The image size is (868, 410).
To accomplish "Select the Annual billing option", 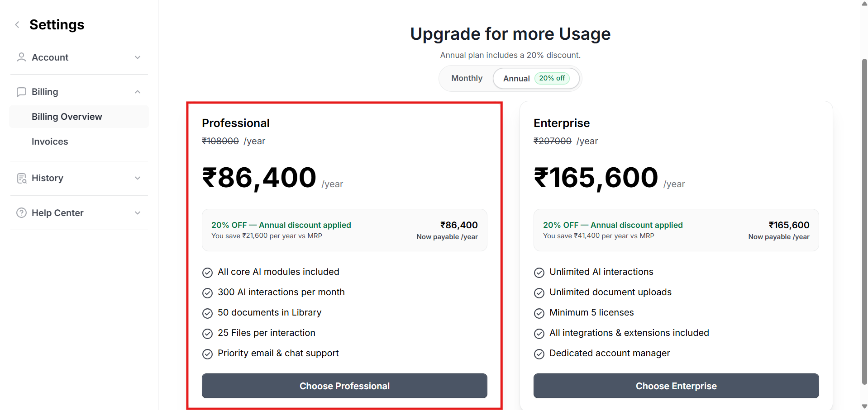I will pos(516,79).
